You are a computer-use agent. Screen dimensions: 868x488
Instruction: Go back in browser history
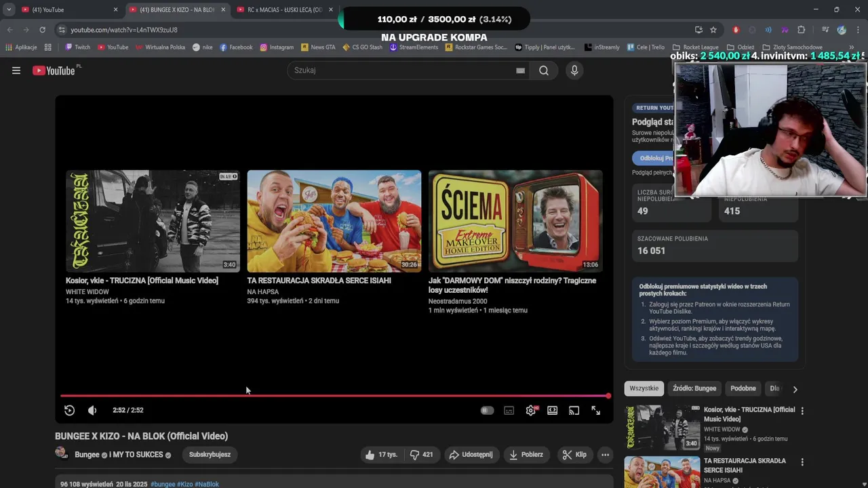point(9,30)
